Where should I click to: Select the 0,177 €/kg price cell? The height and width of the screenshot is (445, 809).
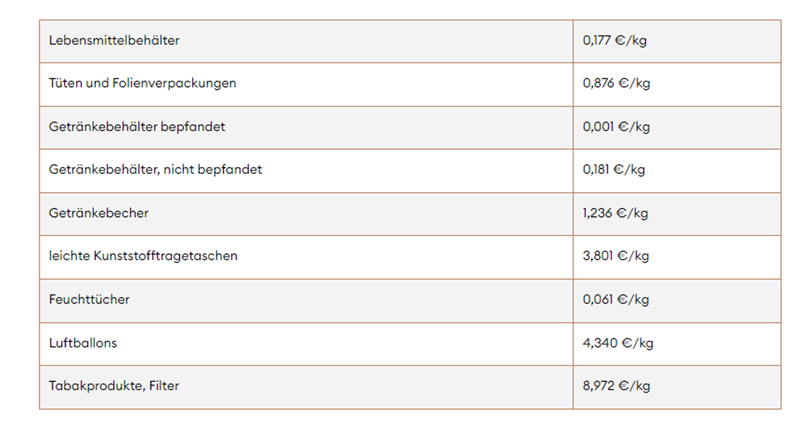(x=616, y=41)
